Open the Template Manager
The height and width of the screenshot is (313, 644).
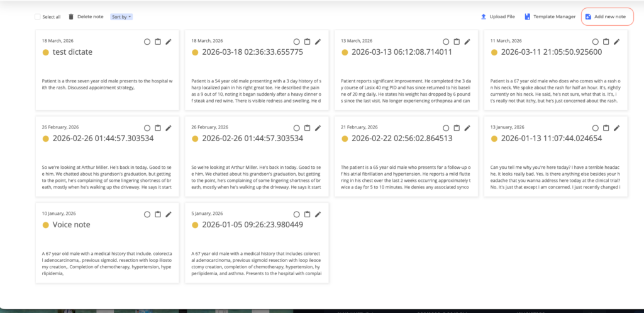[550, 17]
